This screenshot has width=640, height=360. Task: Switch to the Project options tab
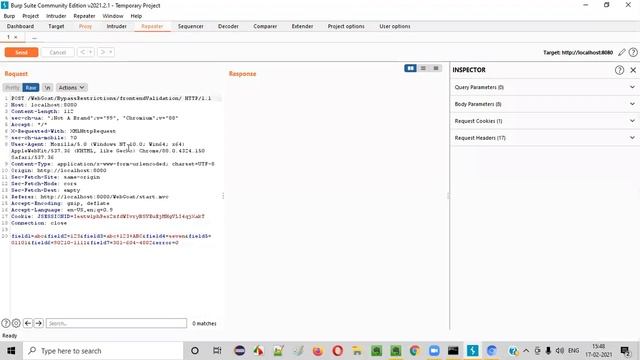pyautogui.click(x=346, y=26)
